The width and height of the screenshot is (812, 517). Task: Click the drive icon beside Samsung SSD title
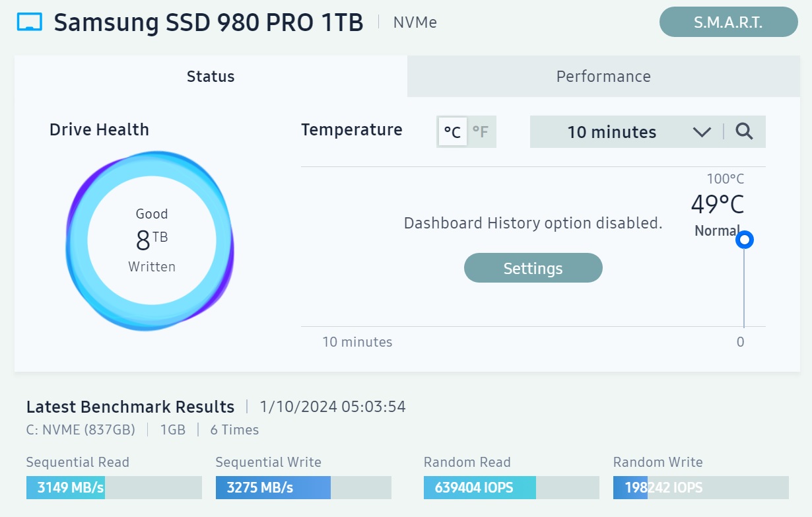pos(29,22)
